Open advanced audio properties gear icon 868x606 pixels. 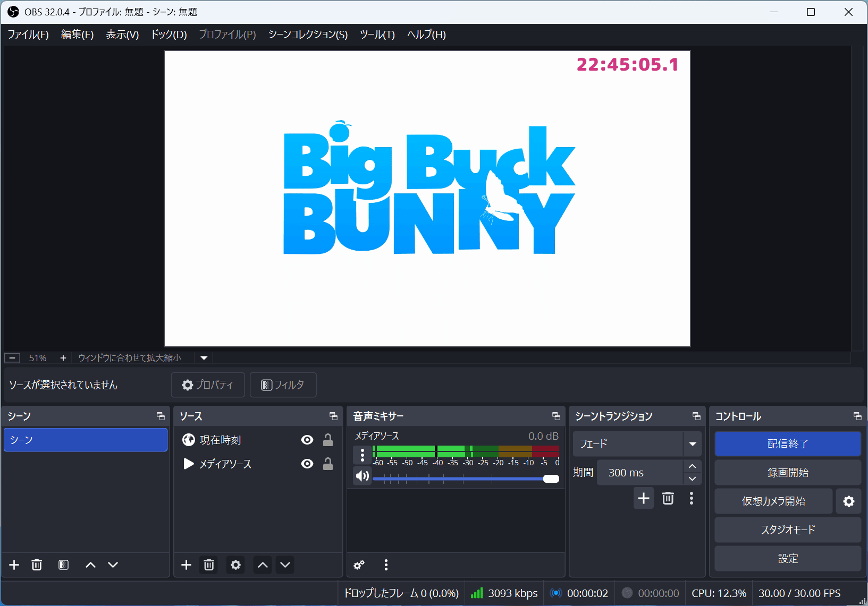(x=359, y=565)
